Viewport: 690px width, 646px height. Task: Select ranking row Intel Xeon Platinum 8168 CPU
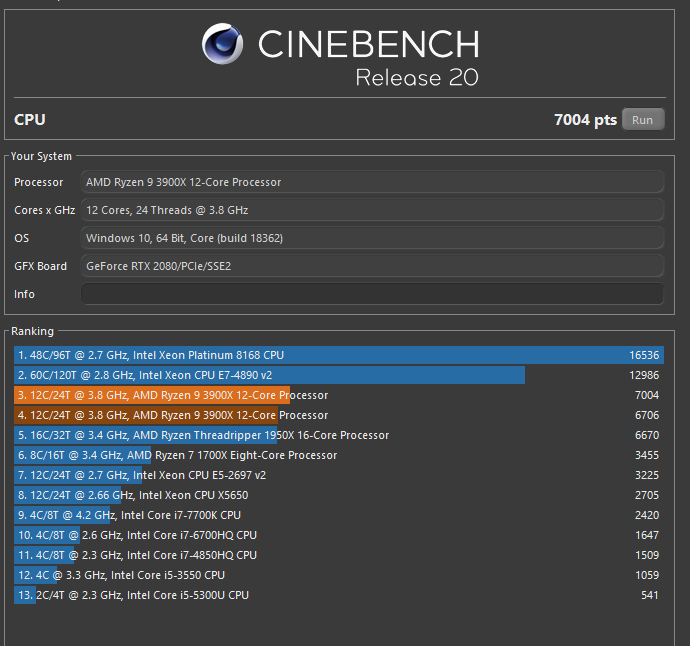coord(339,355)
